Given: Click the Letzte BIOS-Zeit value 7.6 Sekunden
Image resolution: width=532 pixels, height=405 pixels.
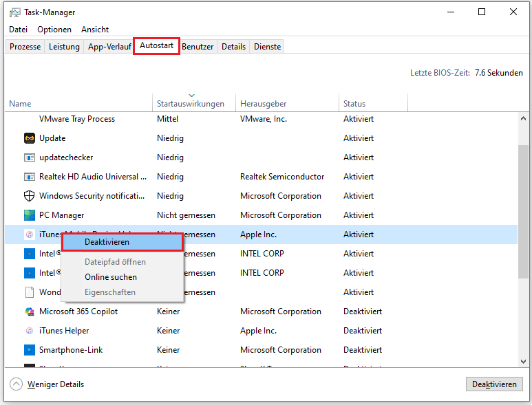Looking at the screenshot, I should (498, 73).
